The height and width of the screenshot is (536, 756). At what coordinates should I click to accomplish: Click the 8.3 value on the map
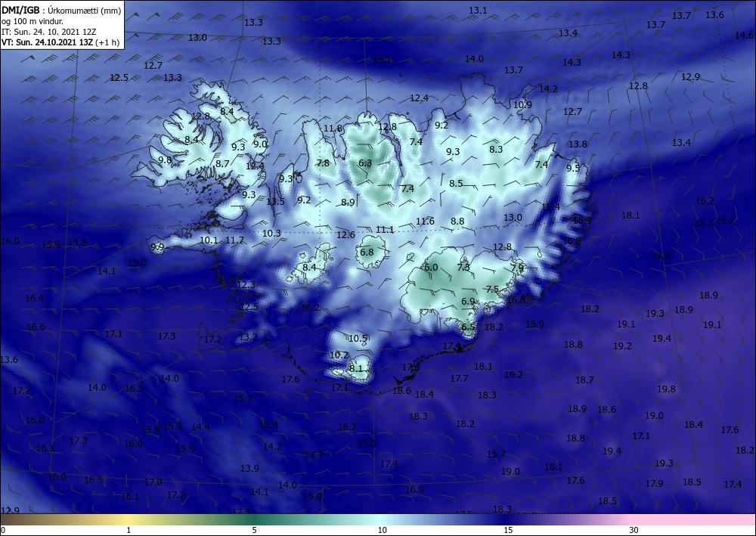tap(496, 150)
